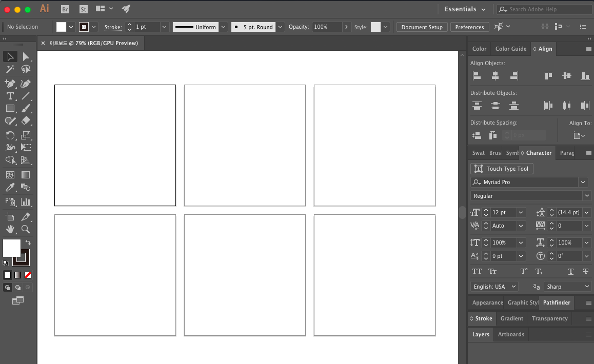The image size is (594, 364).
Task: Open font size 12 pt dropdown
Action: point(521,212)
